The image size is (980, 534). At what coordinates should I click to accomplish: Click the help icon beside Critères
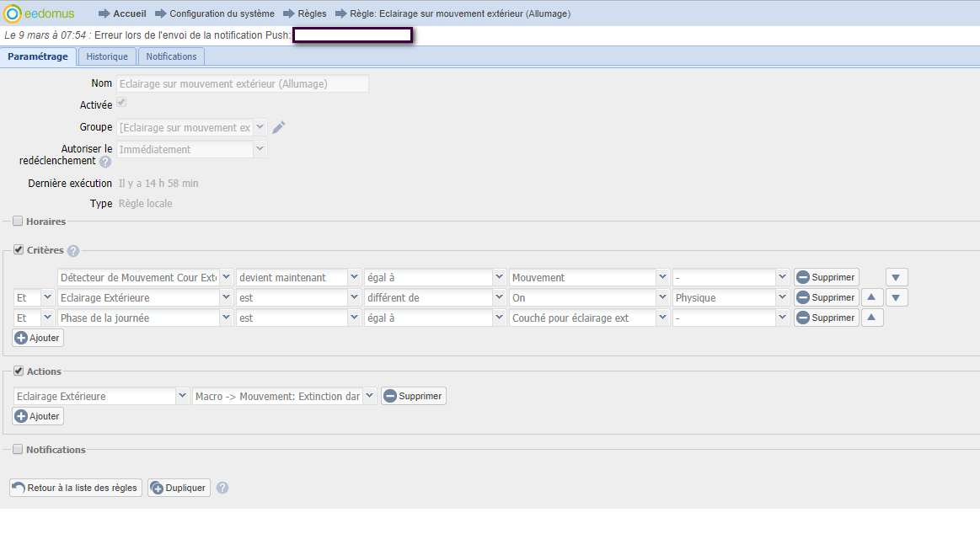point(73,251)
